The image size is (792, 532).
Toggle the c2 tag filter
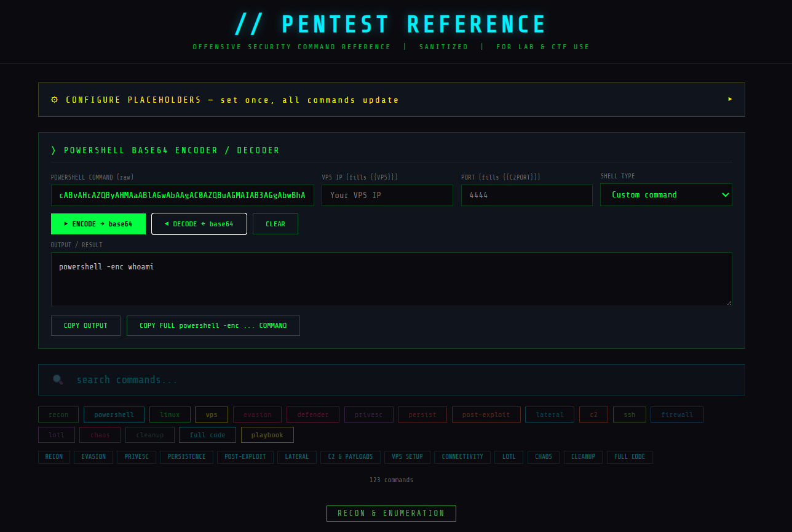point(593,415)
